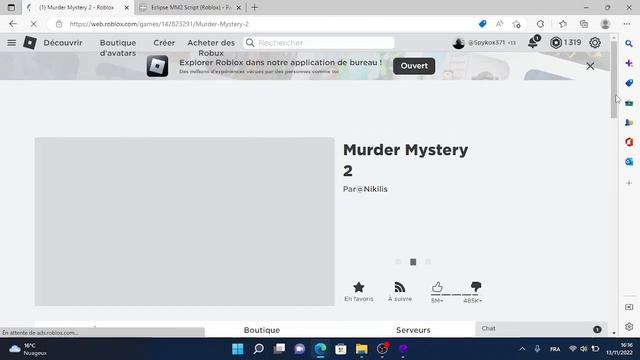Add this page to favorites star-plus icon

coord(516,24)
